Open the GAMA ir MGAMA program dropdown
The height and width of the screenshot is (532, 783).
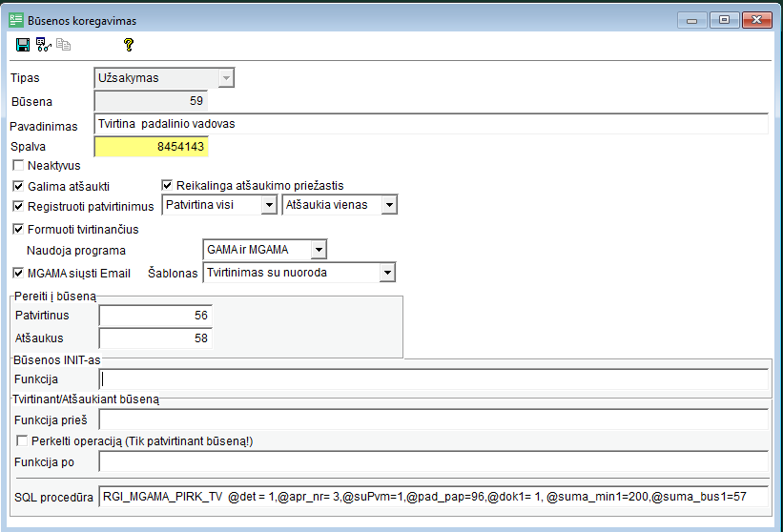click(x=319, y=250)
